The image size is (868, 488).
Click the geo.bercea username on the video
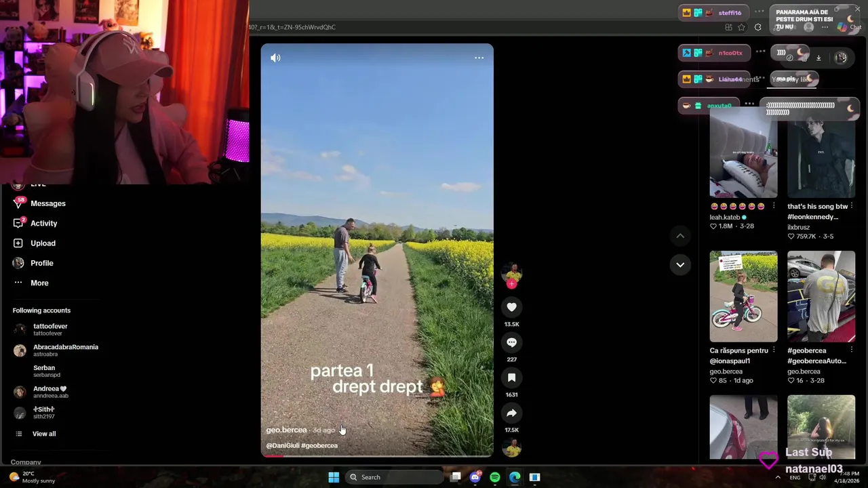point(286,430)
